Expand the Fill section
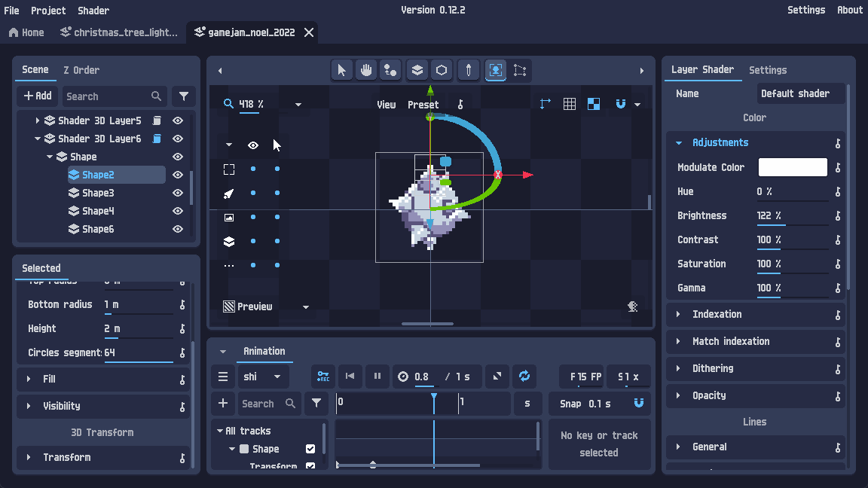868x488 pixels. click(x=28, y=379)
